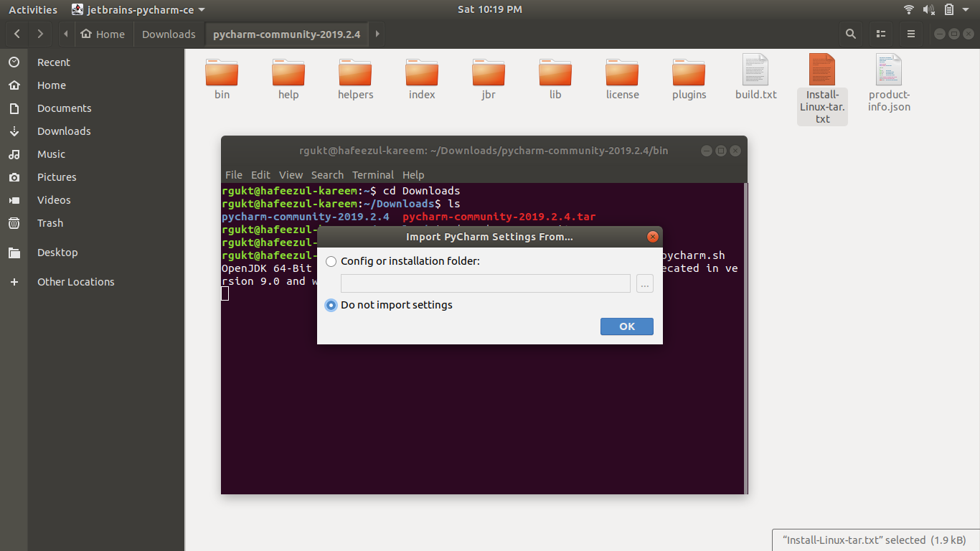Open the file manager hamburger menu
Image resolution: width=980 pixels, height=551 pixels.
[x=911, y=34]
